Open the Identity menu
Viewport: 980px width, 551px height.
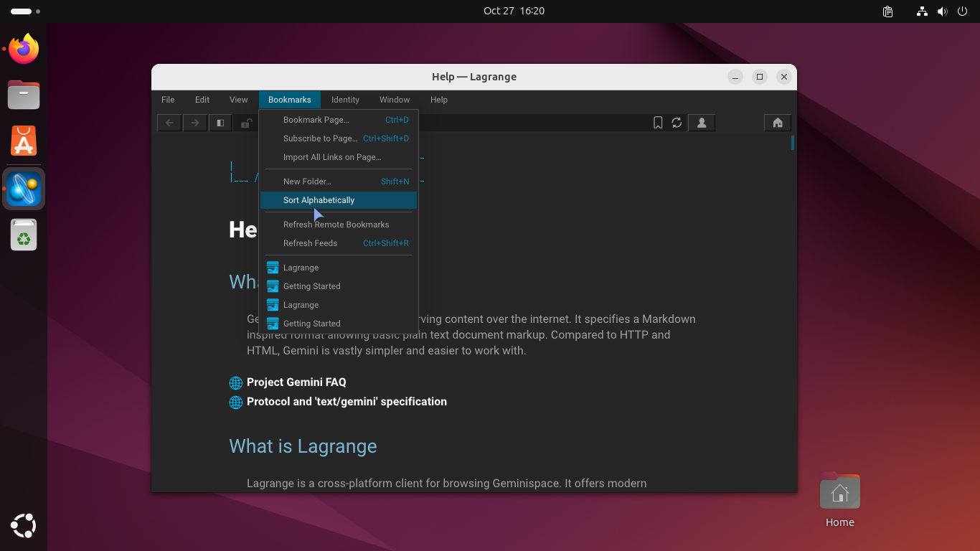click(345, 100)
